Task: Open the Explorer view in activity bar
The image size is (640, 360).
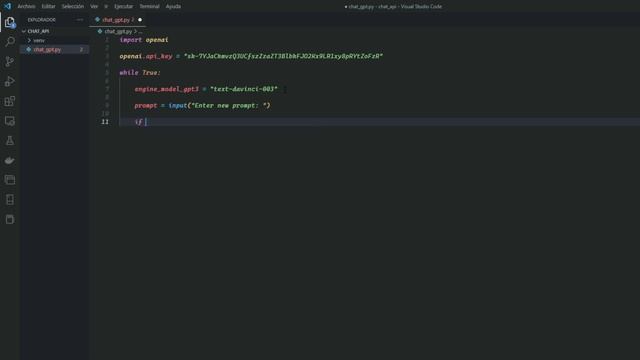Action: coord(10,22)
